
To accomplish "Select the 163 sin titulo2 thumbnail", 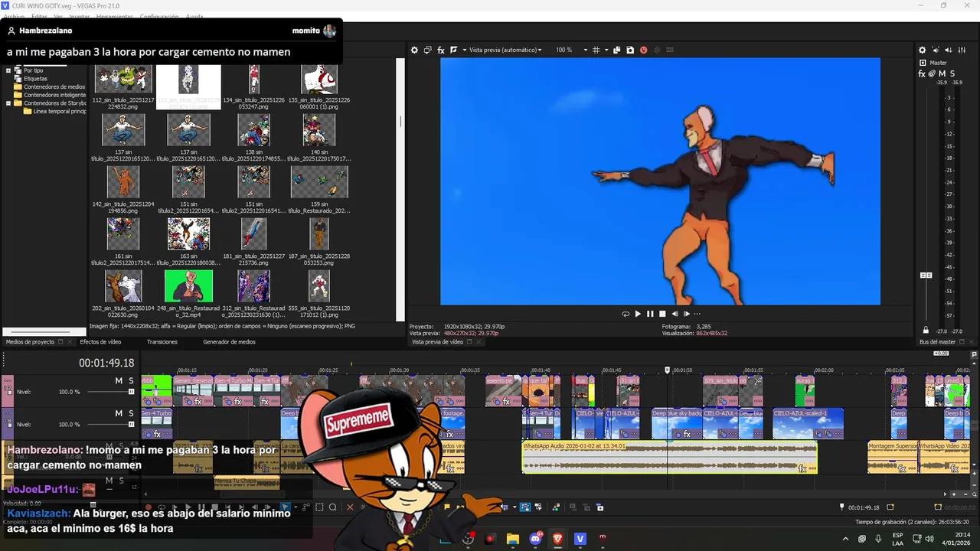I will click(188, 234).
